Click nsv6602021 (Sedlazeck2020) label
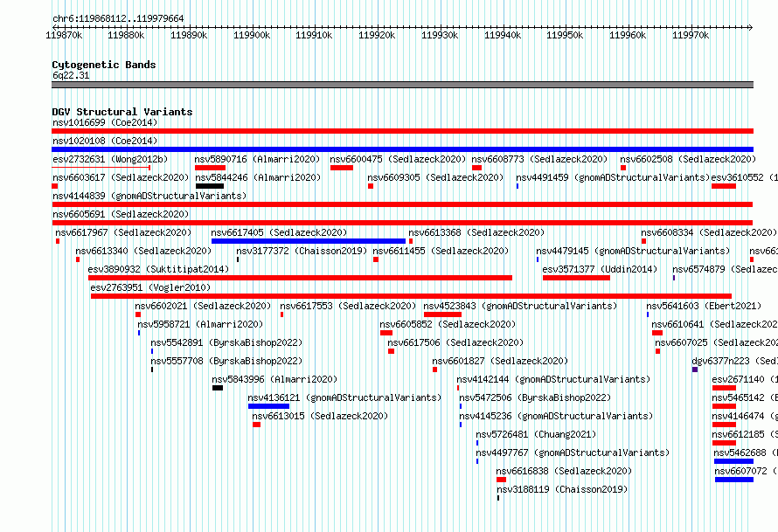778x532 pixels. pyautogui.click(x=203, y=306)
